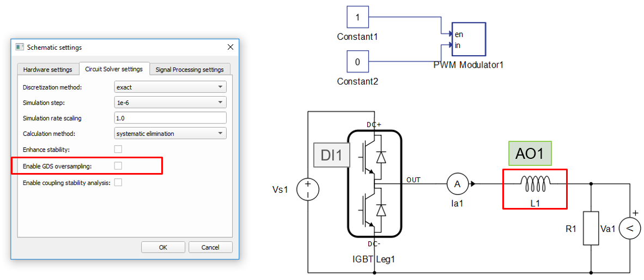Enable the Enhance stability checkbox
This screenshot has width=644, height=280.
[x=118, y=149]
